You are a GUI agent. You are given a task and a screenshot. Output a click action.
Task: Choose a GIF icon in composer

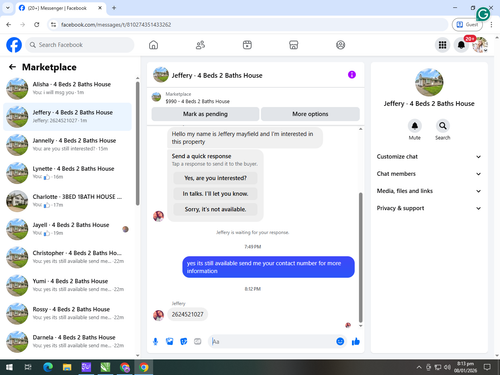pyautogui.click(x=198, y=341)
